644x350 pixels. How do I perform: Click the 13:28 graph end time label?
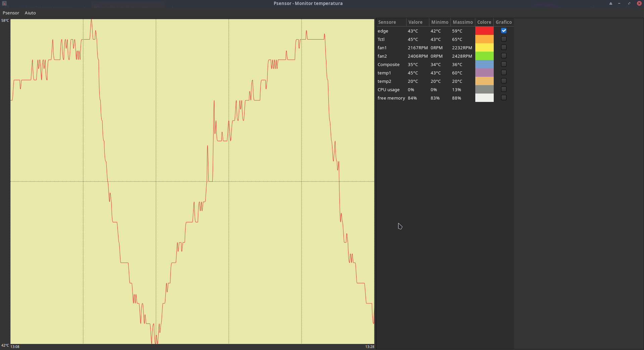point(370,347)
